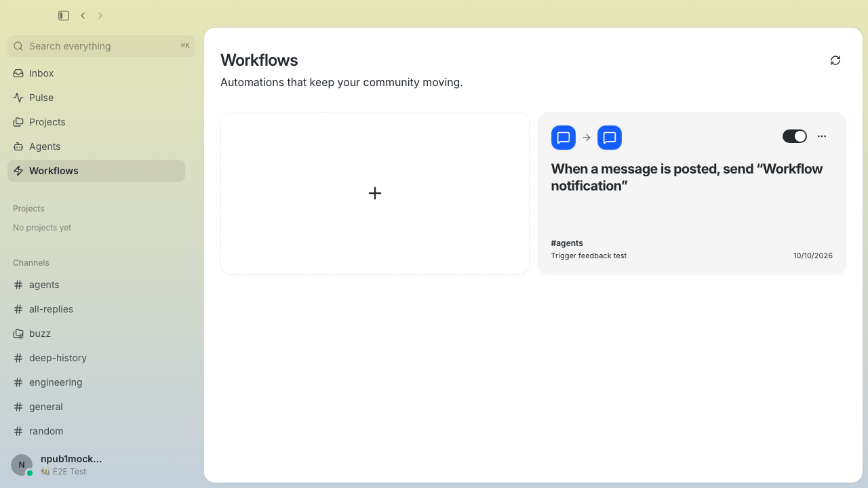Open the npub1mock... profile name
The width and height of the screenshot is (868, 488).
coord(71,459)
